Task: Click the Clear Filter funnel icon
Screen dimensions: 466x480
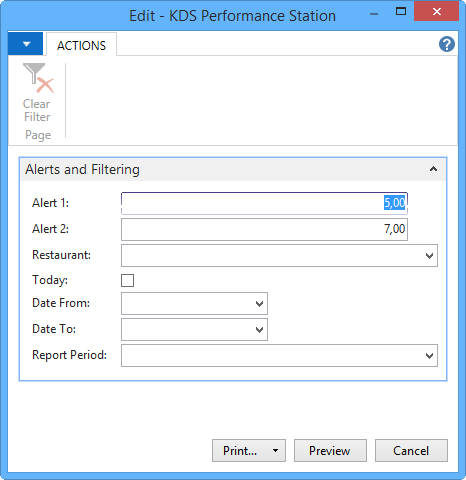Action: [38, 78]
